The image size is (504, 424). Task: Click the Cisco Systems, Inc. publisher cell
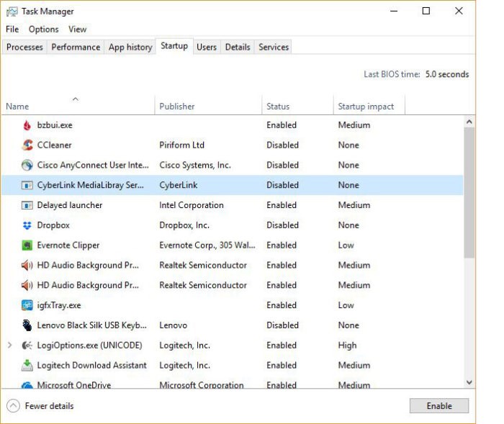(195, 166)
